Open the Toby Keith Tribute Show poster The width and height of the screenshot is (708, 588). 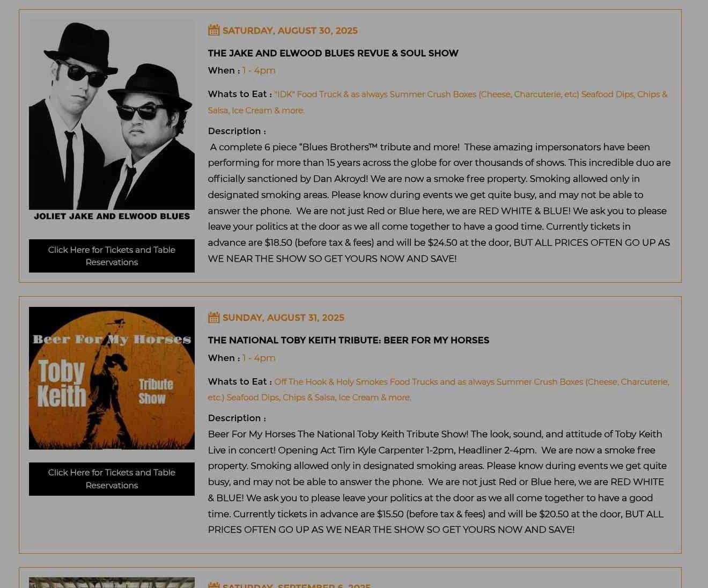112,378
